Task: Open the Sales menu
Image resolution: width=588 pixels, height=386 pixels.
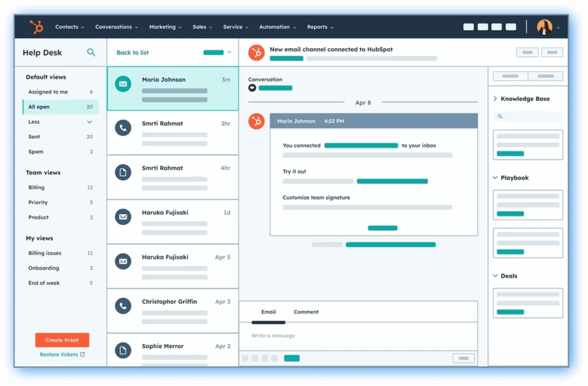Action: click(x=203, y=27)
